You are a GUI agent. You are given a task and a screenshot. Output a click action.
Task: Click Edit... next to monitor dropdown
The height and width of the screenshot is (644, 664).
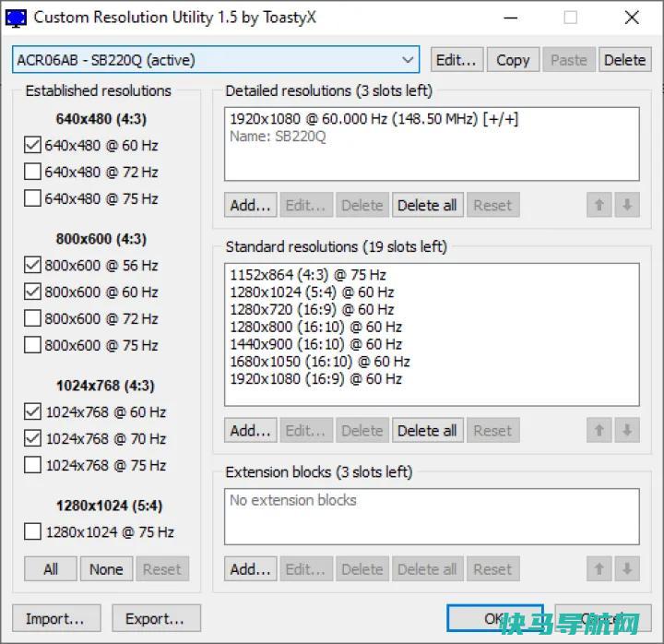(x=456, y=60)
